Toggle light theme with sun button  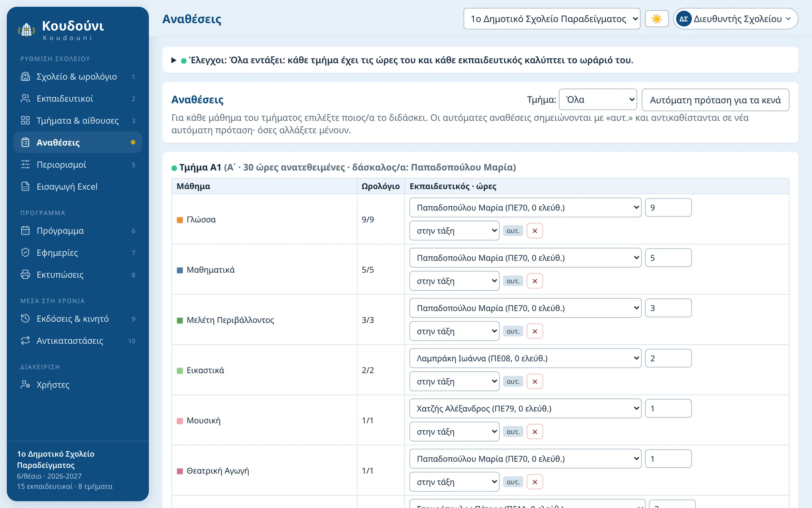coord(657,19)
